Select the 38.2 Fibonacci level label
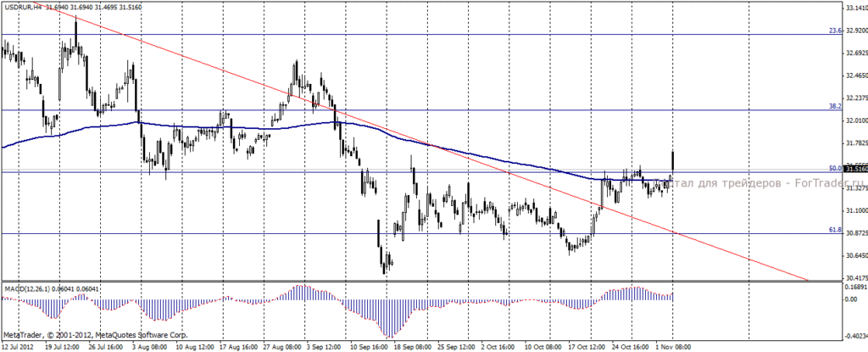 click(x=835, y=105)
